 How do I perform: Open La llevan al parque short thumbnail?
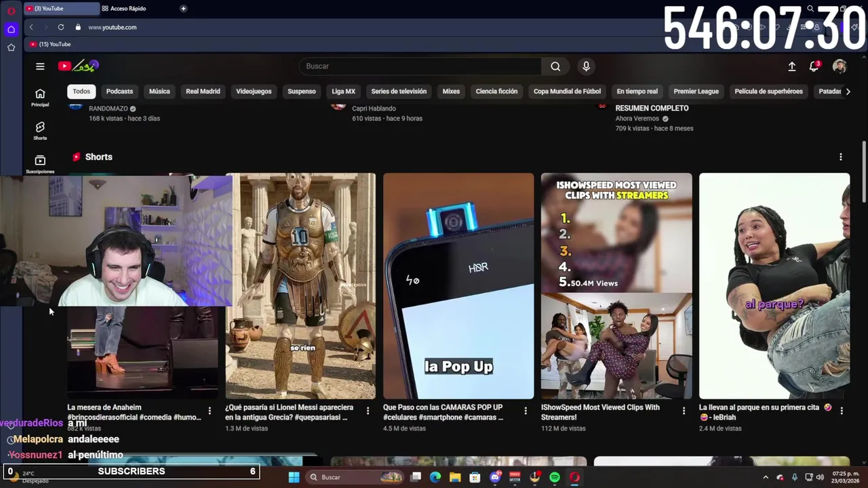774,286
